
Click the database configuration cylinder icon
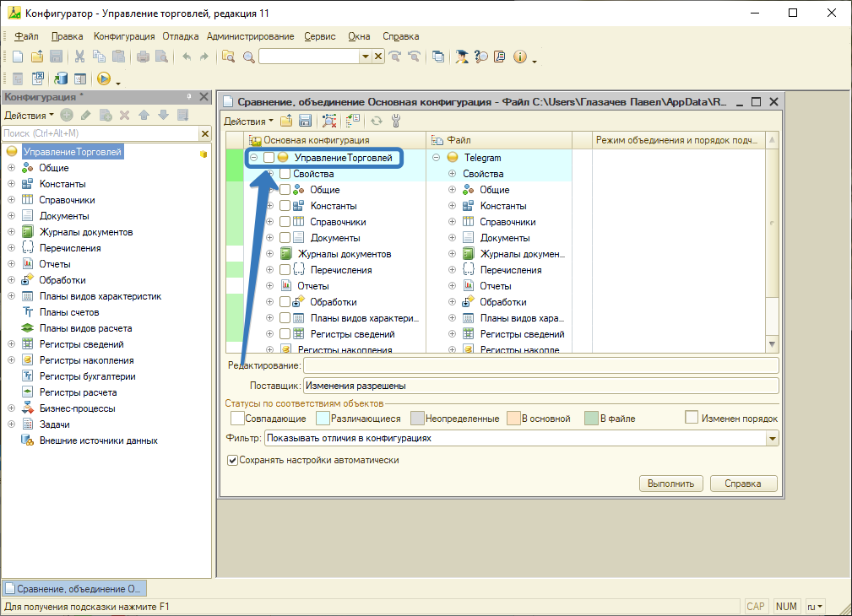click(x=61, y=78)
